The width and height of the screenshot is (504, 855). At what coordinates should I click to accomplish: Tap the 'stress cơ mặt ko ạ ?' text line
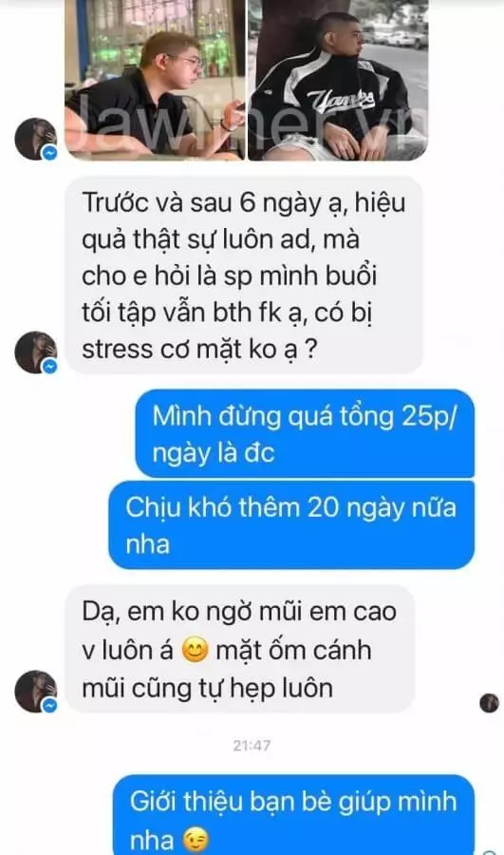(199, 350)
